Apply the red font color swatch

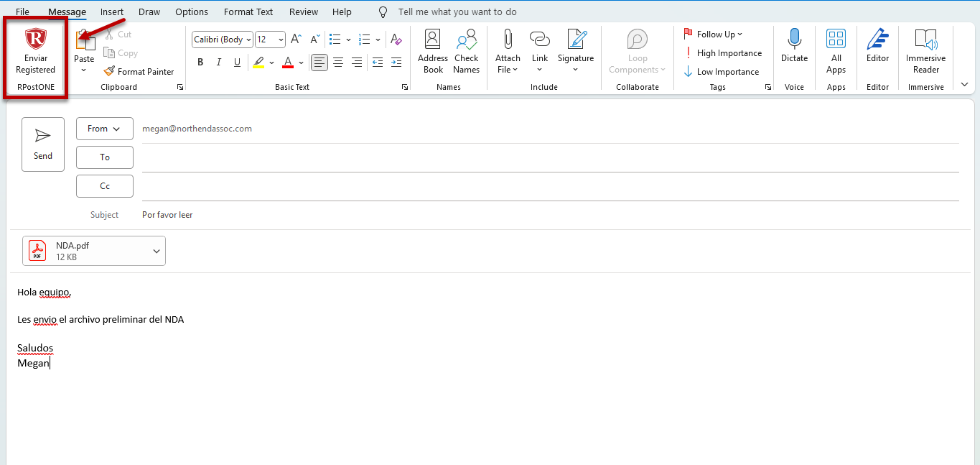click(287, 63)
